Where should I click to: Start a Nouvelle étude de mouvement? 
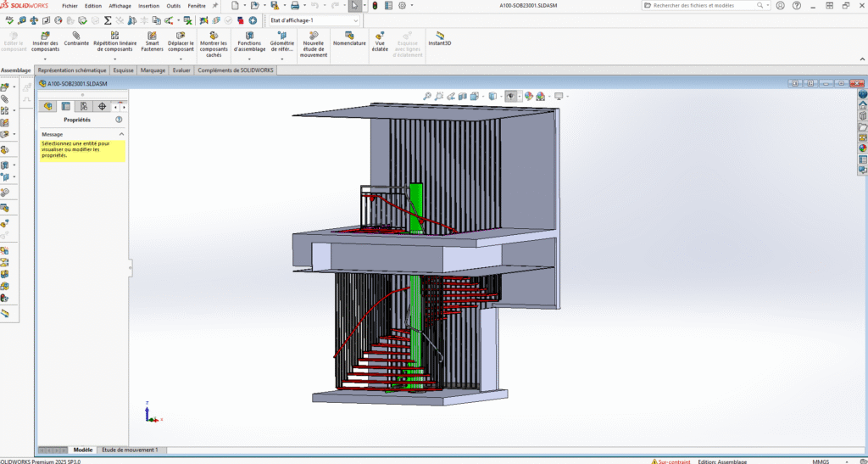314,36
